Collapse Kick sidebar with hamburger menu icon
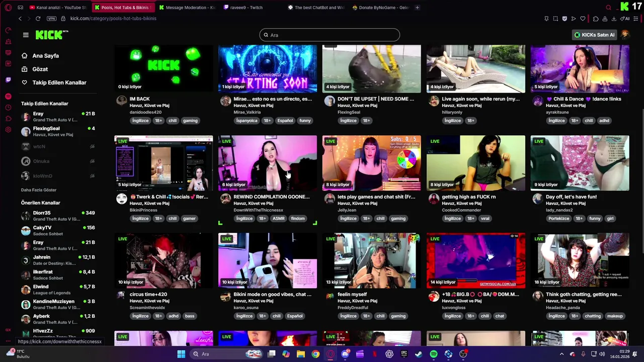This screenshot has height=362, width=644. click(x=26, y=35)
